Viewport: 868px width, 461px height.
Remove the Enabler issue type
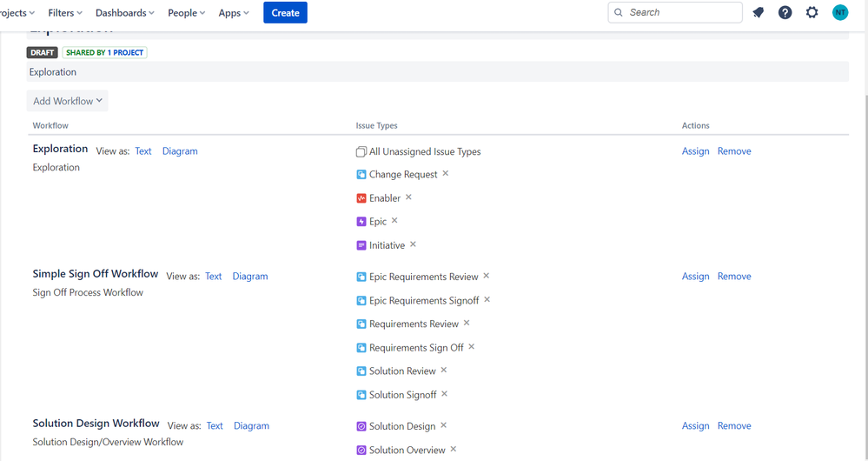(x=408, y=197)
